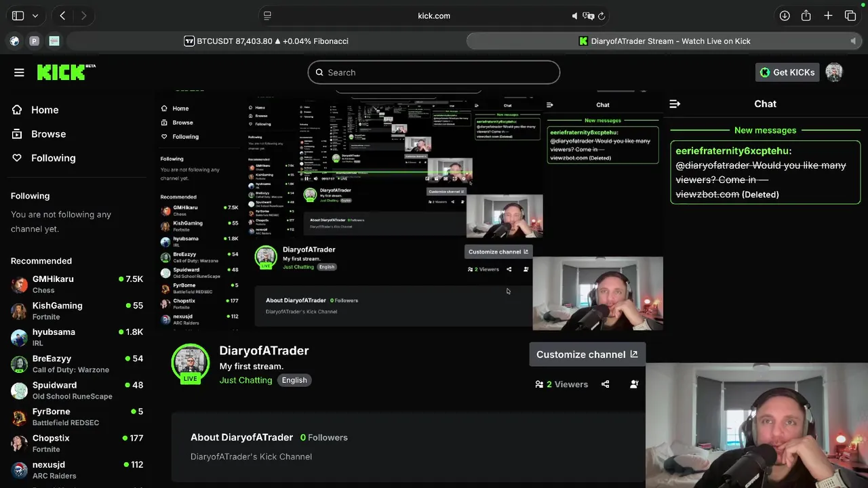Screen dimensions: 868x488
Task: Go back with the Safari back arrow
Action: click(62, 16)
